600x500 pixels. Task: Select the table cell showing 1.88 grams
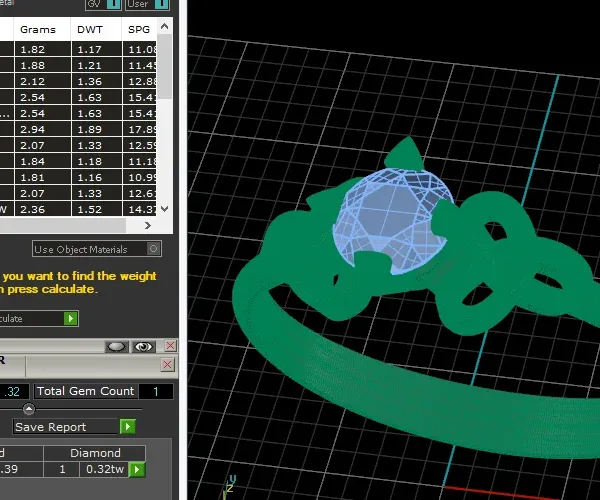[42, 65]
